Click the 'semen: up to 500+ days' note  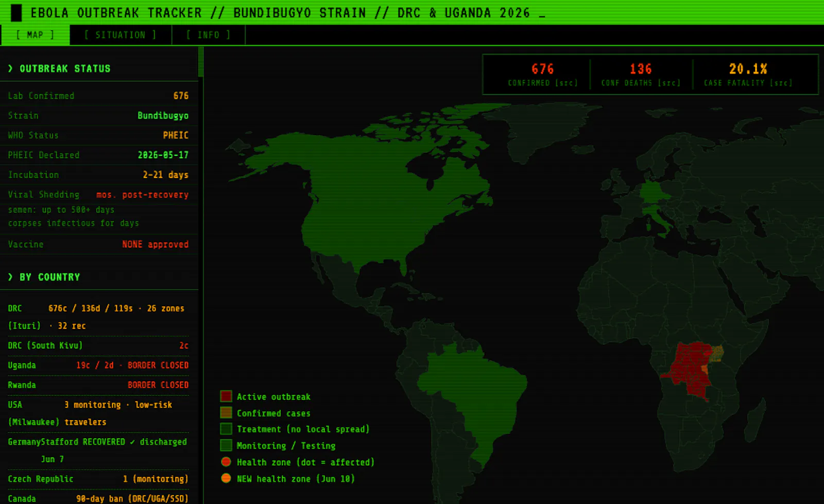tap(61, 210)
